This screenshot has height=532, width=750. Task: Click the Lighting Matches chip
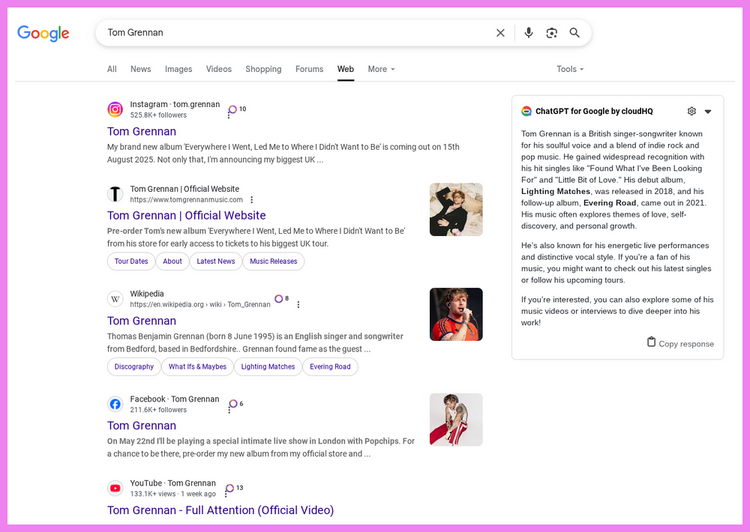(268, 366)
